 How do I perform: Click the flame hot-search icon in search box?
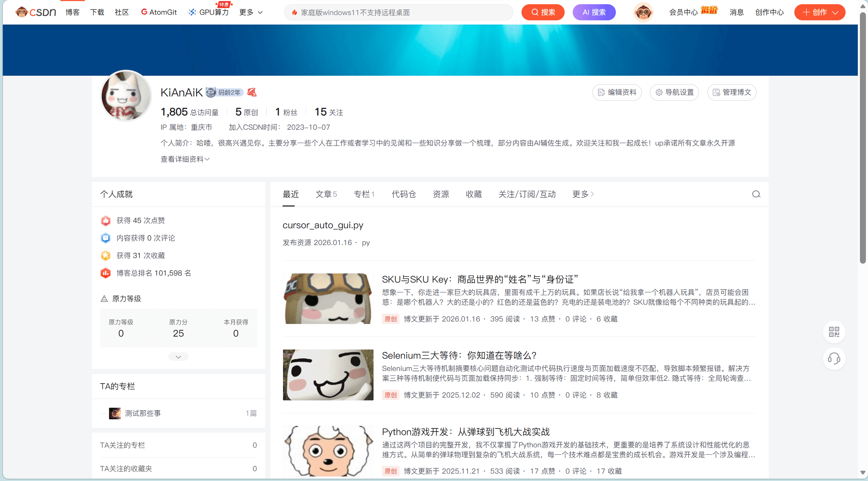(294, 13)
